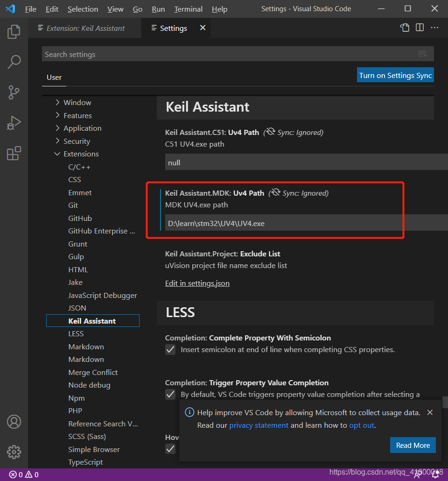The image size is (448, 481).
Task: Select Node debug in extensions list
Action: tap(89, 385)
